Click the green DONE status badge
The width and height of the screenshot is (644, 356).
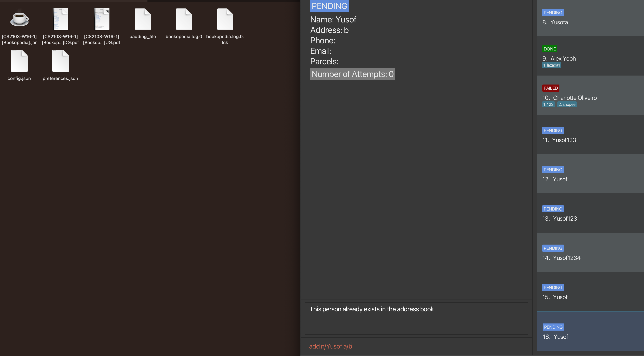549,49
